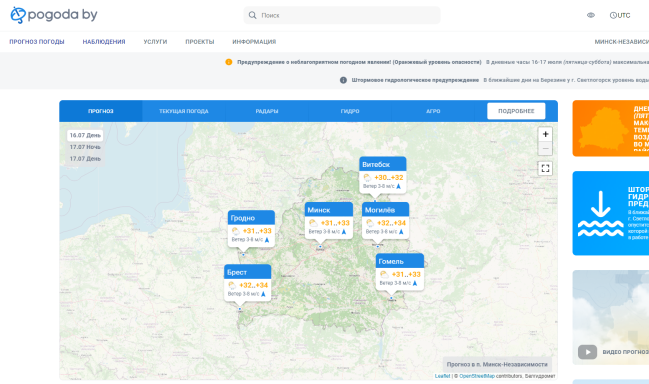649x384 pixels.
Task: Click Прогноз в п. Минск-Независимости label
Action: (x=497, y=364)
